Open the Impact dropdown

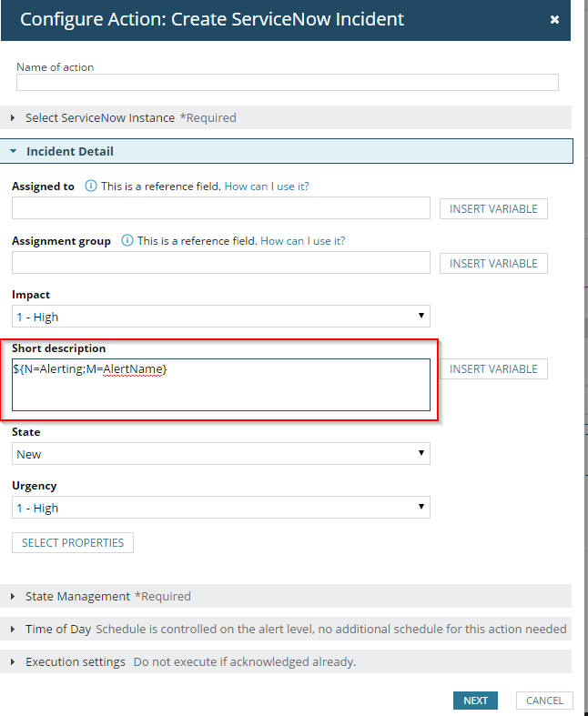[220, 317]
